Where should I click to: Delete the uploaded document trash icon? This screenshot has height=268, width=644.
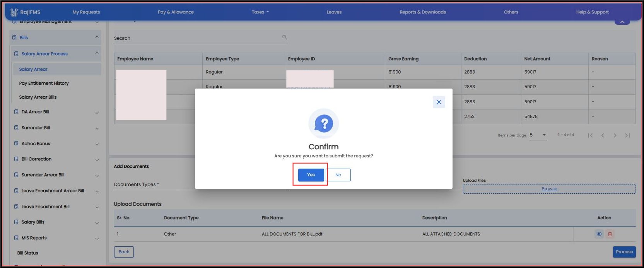(610, 234)
